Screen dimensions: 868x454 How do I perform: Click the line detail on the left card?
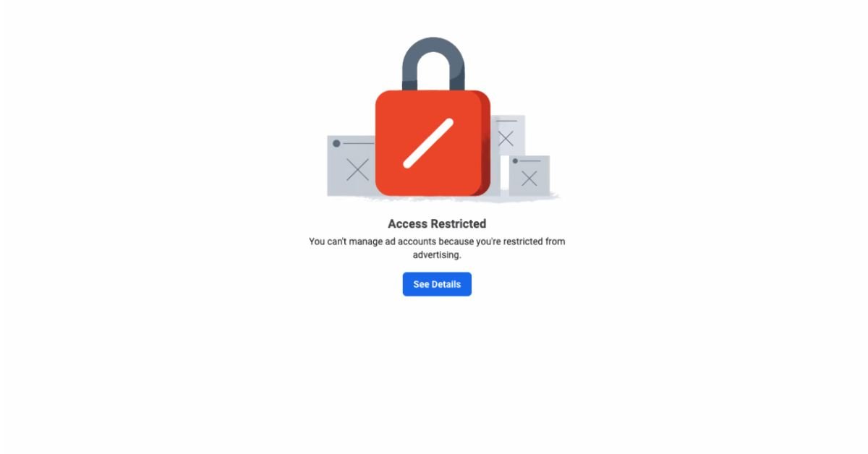pyautogui.click(x=357, y=143)
